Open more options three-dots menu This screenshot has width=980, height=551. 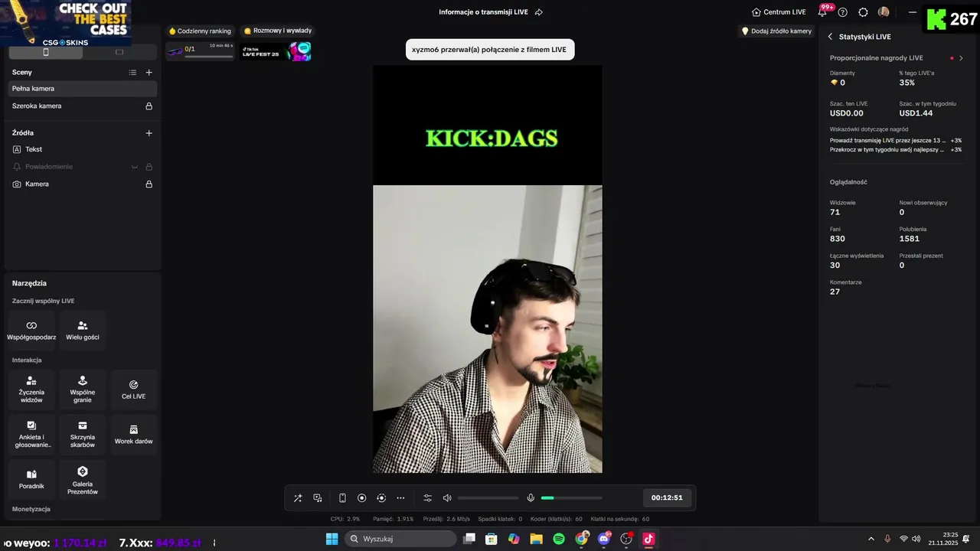pos(400,498)
